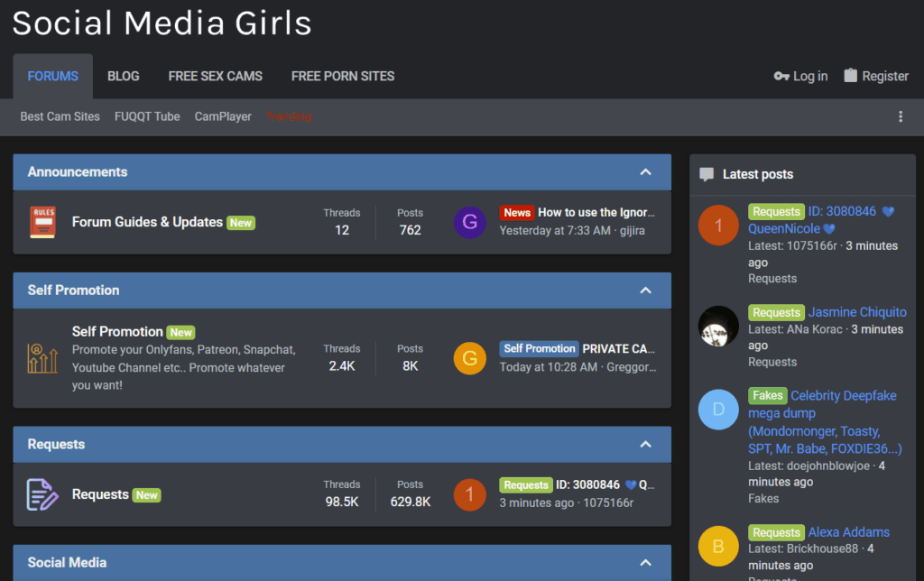924x581 pixels.
Task: Click the orange G avatar in Self Promotion
Action: 469,358
